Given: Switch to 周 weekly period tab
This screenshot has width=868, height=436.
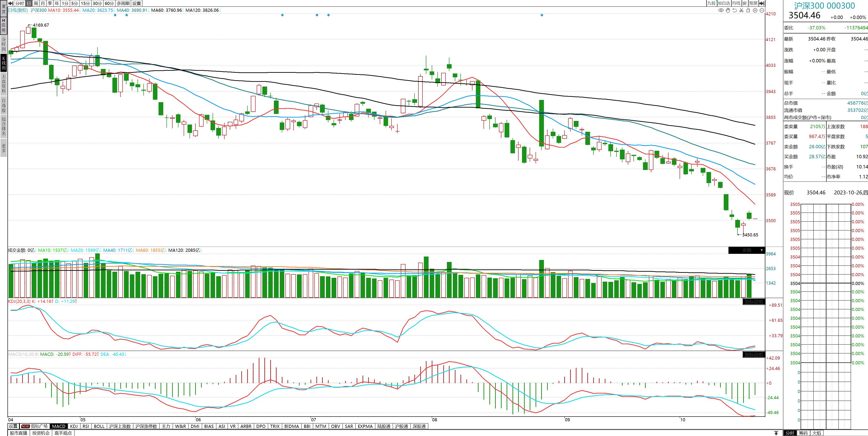Looking at the screenshot, I should coord(36,3).
